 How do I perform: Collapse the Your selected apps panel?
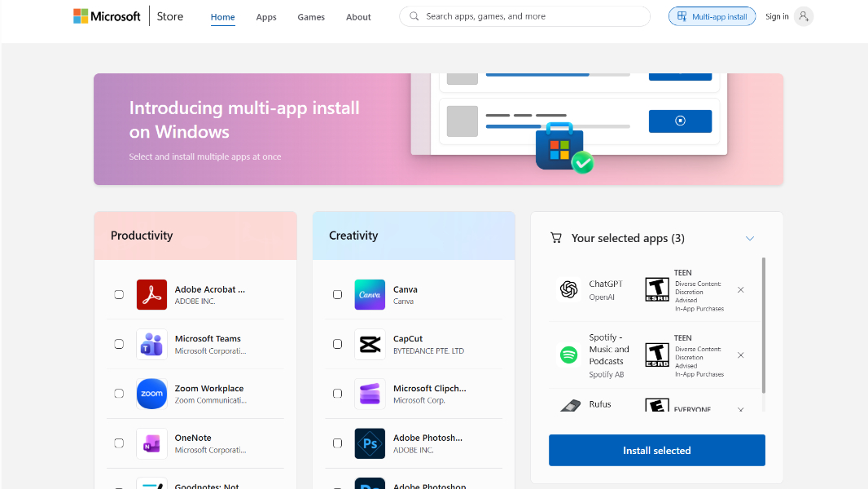coord(749,238)
